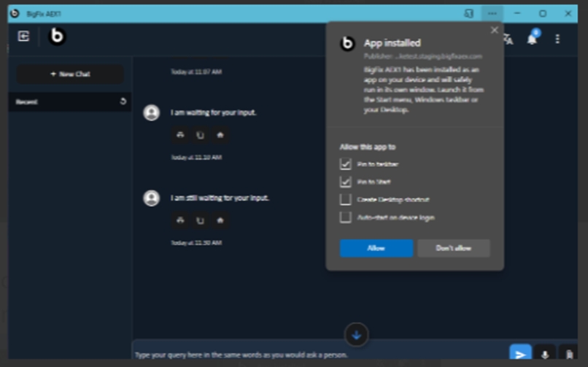The height and width of the screenshot is (367, 588).
Task: Select the Recent section header
Action: (70, 101)
